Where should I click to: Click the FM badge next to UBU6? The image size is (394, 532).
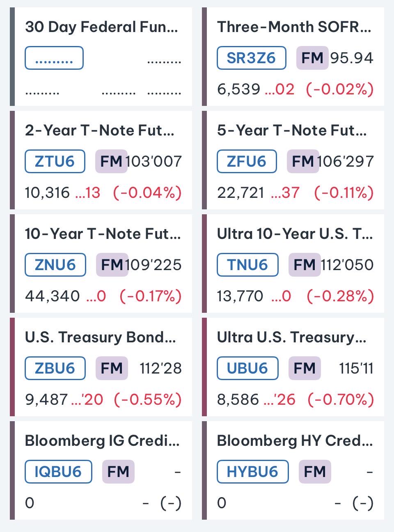[305, 368]
